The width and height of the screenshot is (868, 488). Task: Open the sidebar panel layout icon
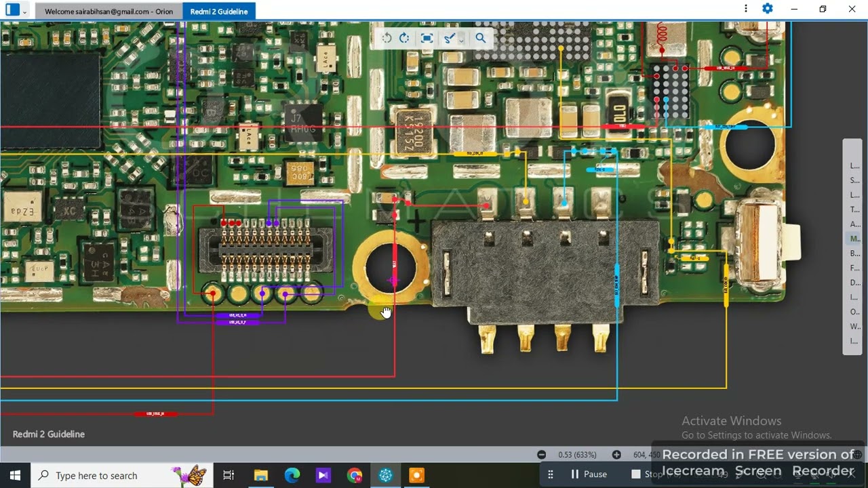(12, 10)
